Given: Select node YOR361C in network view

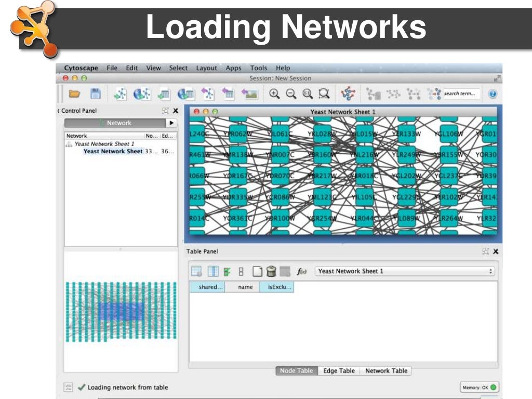Looking at the screenshot, I should pyautogui.click(x=238, y=218).
